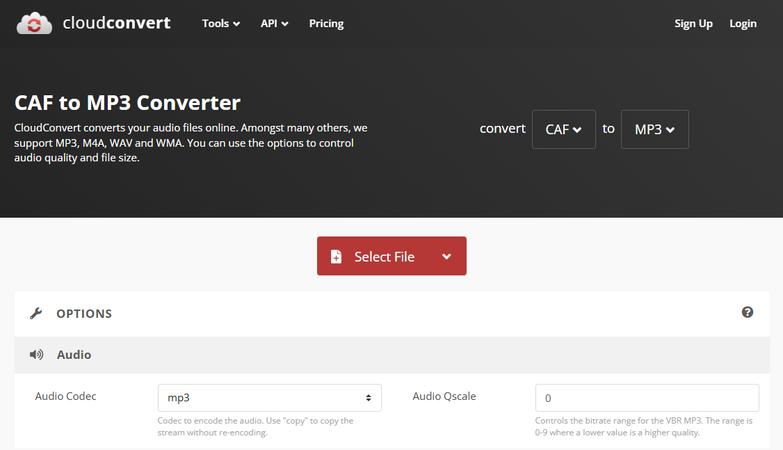
Task: Click the Audio Qscale input field
Action: (647, 398)
